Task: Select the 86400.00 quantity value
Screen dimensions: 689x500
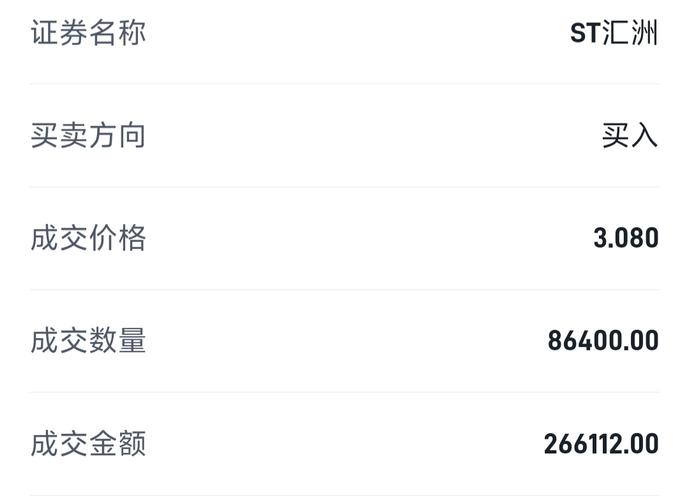Action: tap(603, 342)
